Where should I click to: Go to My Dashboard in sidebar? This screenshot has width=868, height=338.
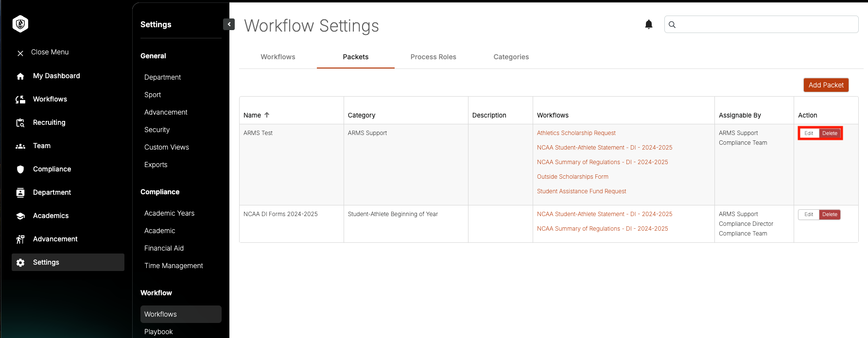click(56, 76)
